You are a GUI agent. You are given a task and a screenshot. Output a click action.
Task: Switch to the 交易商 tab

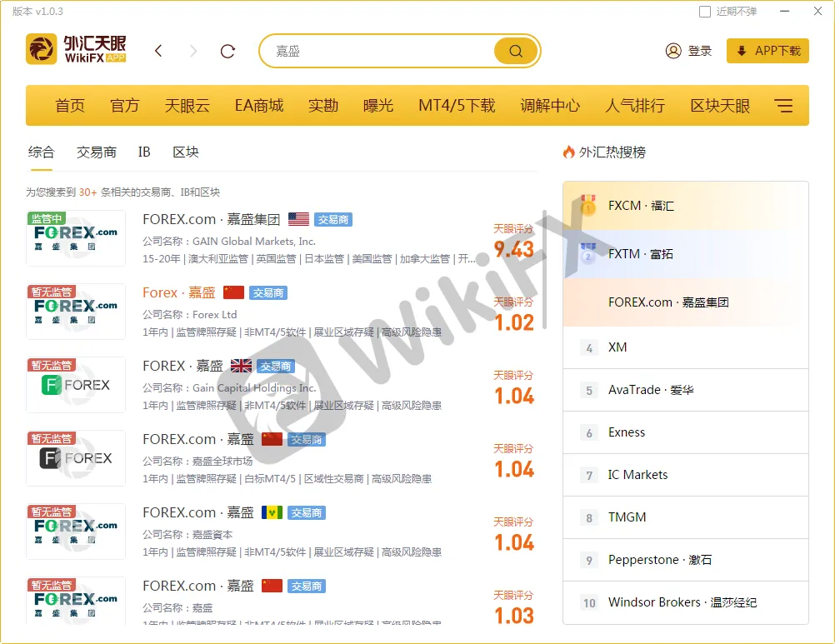(x=97, y=152)
